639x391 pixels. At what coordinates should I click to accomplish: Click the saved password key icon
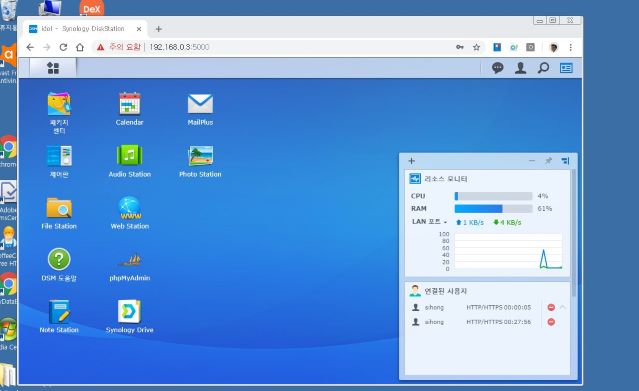460,47
